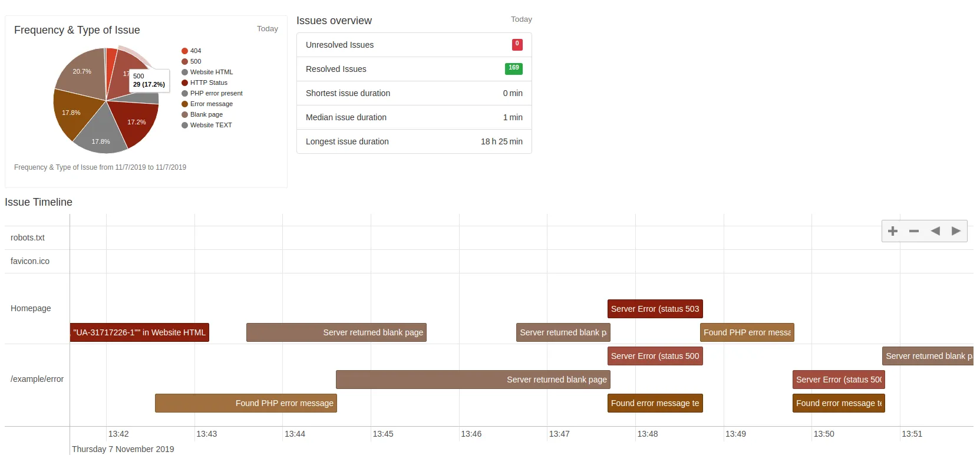This screenshot has width=980, height=465.
Task: Click the green resolved issues 169 badge
Action: [513, 68]
